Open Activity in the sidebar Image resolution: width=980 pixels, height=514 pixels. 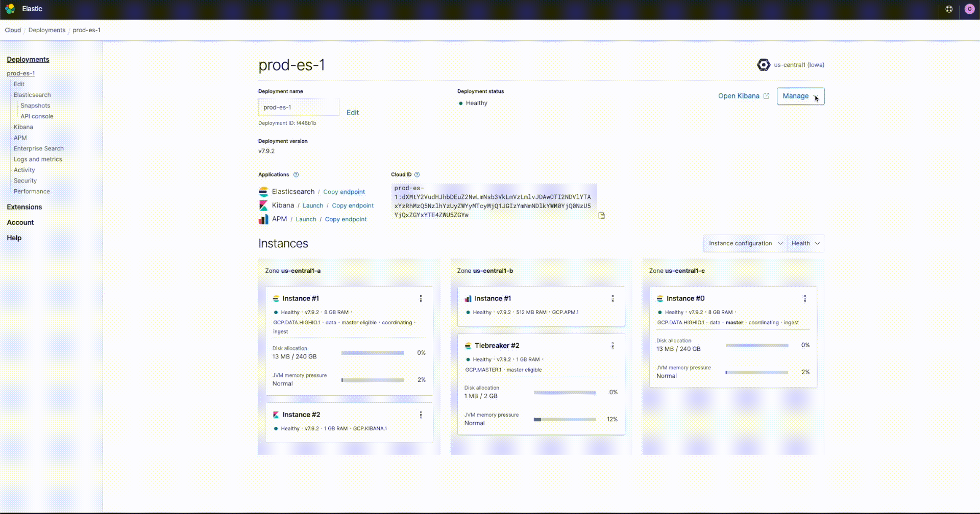click(24, 170)
